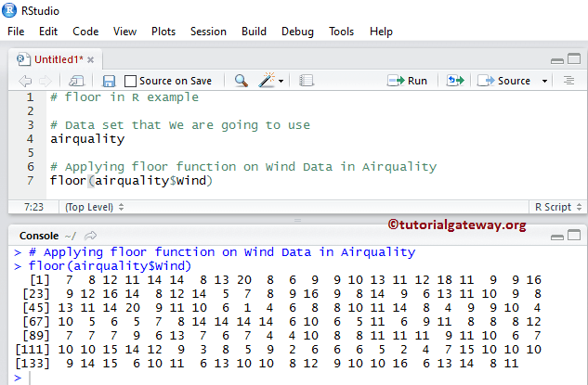588x385 pixels.
Task: Click line number 5 in the gutter
Action: (x=31, y=153)
